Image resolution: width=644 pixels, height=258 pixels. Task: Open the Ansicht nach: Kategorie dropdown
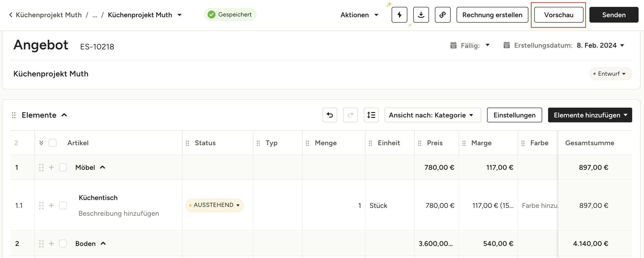click(x=432, y=115)
